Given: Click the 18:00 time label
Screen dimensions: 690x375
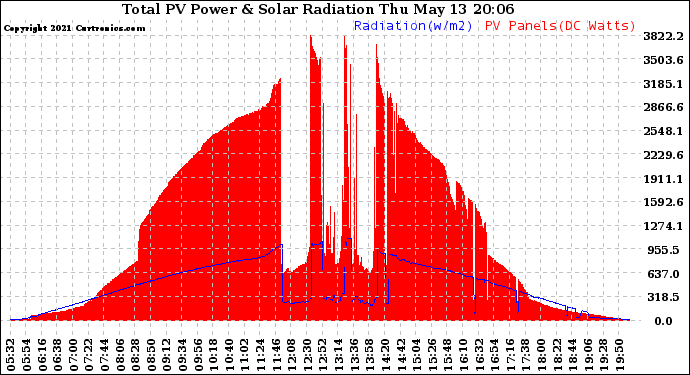Looking at the screenshot, I should pos(542,355).
